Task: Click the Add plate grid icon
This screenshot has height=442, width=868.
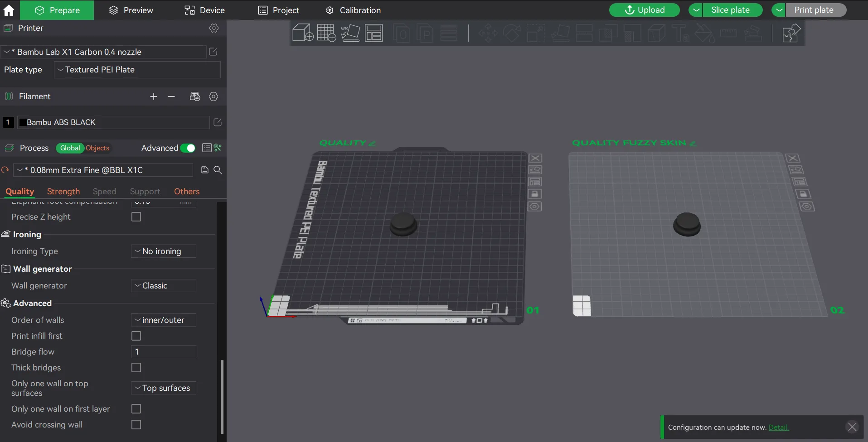Action: point(326,33)
